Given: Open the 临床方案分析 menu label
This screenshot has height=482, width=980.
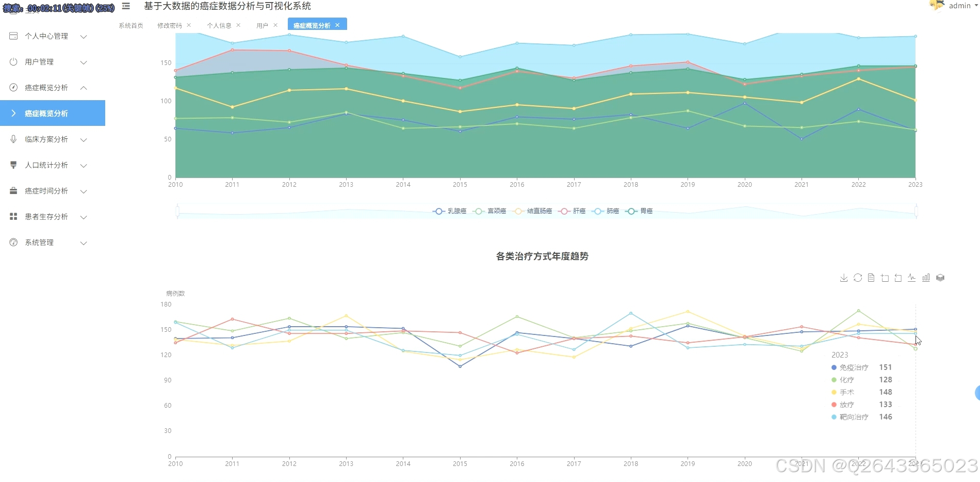Looking at the screenshot, I should (46, 139).
